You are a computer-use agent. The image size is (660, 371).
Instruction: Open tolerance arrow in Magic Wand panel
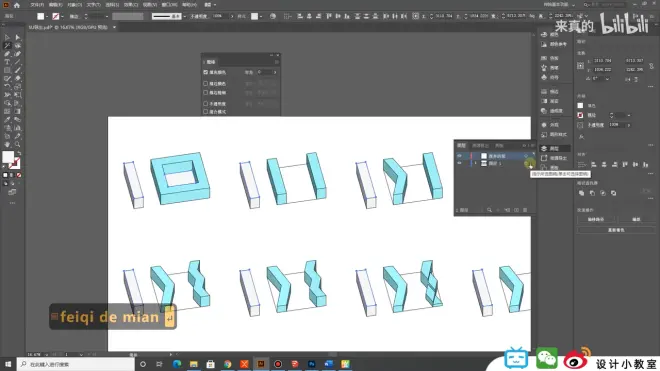click(x=275, y=72)
